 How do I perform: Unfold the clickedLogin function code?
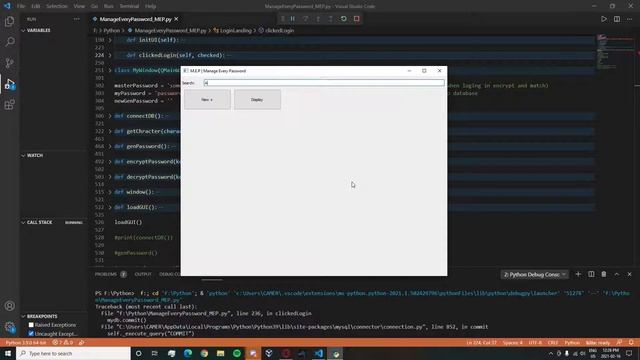(x=110, y=55)
